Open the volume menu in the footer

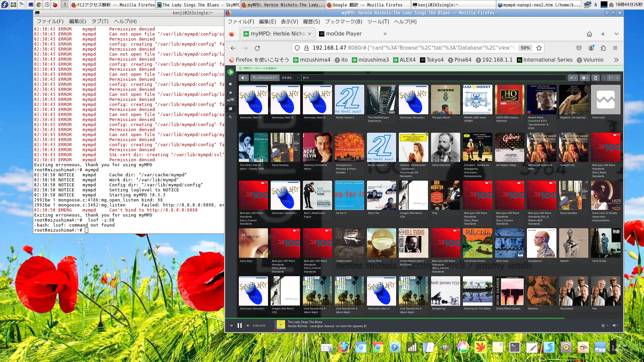pos(615,325)
